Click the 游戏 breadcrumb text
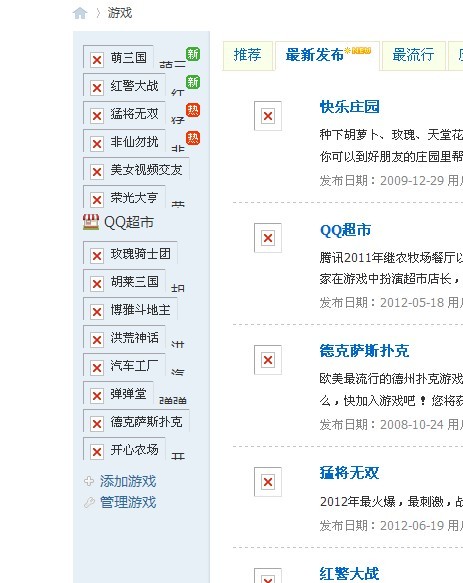This screenshot has height=583, width=463. [x=120, y=13]
